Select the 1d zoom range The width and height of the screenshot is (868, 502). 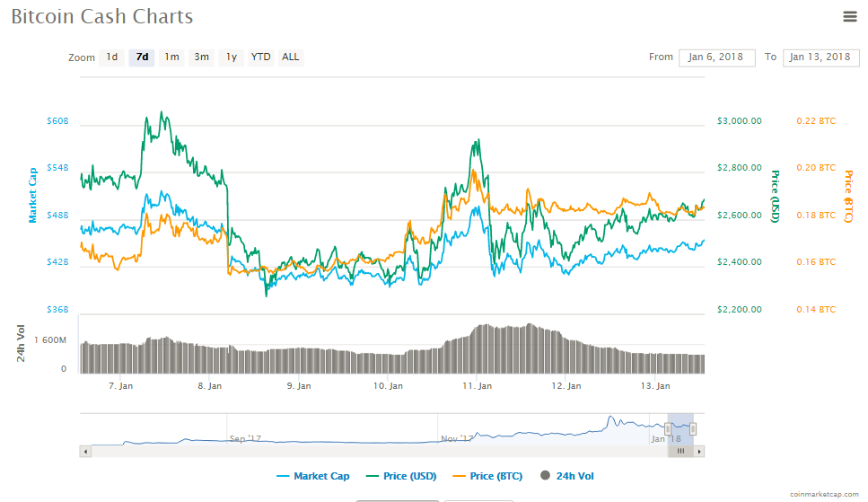coord(112,57)
